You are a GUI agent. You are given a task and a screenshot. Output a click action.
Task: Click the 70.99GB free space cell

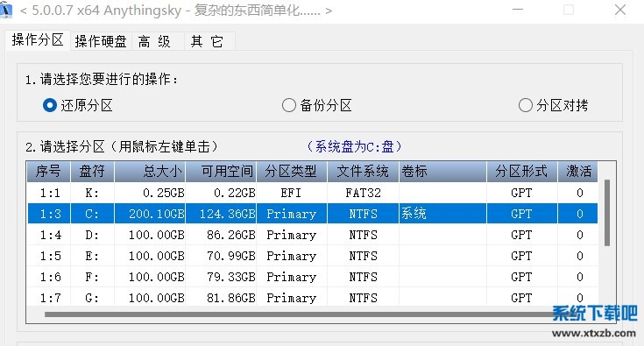(x=221, y=256)
